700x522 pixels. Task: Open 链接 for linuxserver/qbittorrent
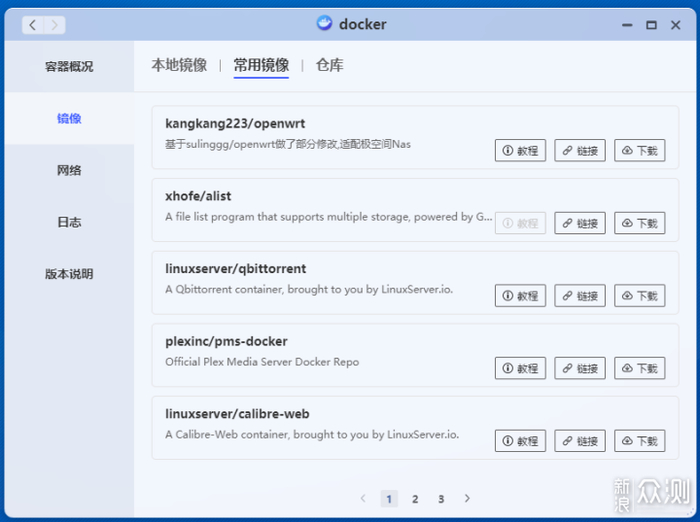click(x=580, y=296)
